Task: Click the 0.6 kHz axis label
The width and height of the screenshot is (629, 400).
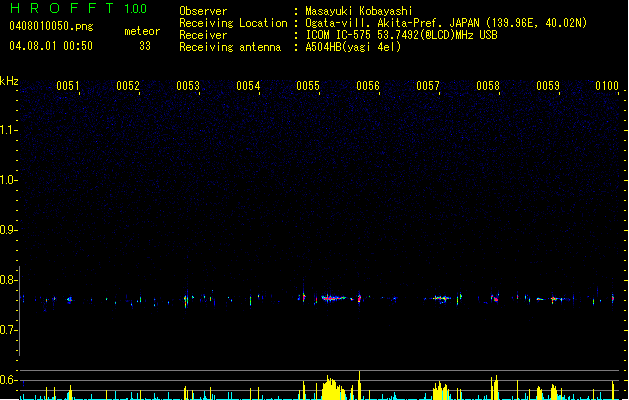Action: click(8, 380)
